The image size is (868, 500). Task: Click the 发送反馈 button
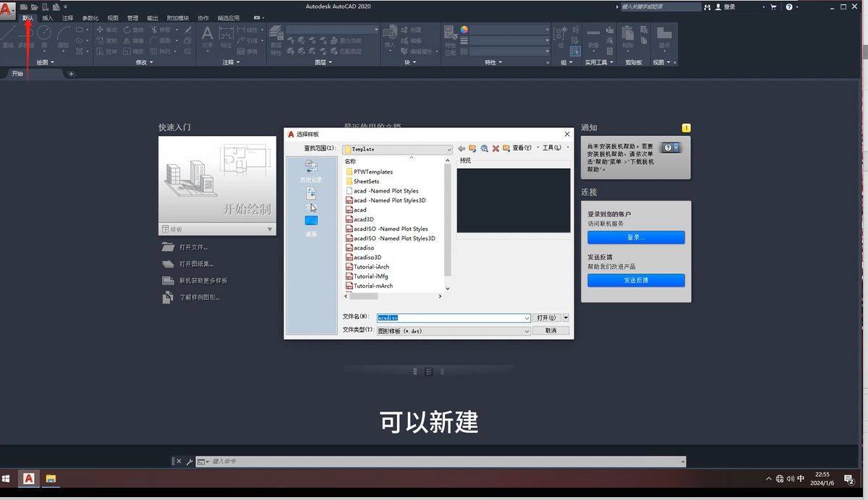[x=636, y=280]
